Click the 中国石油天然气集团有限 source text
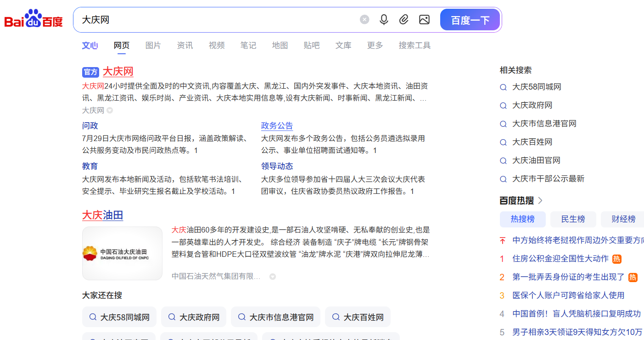 coord(216,276)
